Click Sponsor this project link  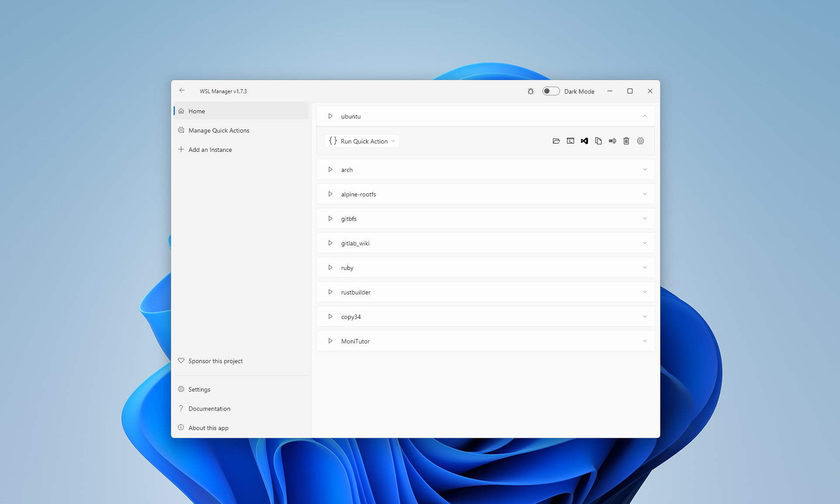click(215, 360)
